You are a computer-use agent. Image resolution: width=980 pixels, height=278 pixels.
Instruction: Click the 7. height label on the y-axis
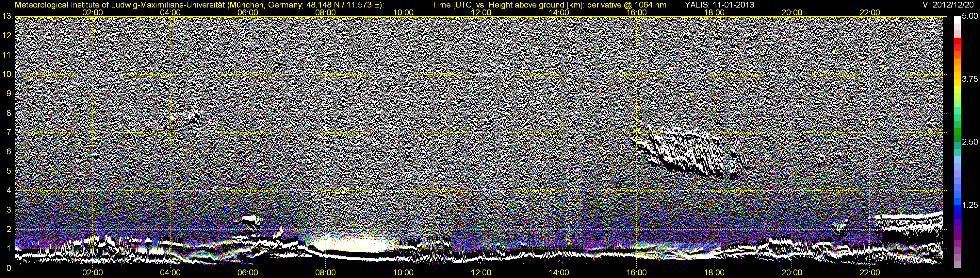[9, 132]
